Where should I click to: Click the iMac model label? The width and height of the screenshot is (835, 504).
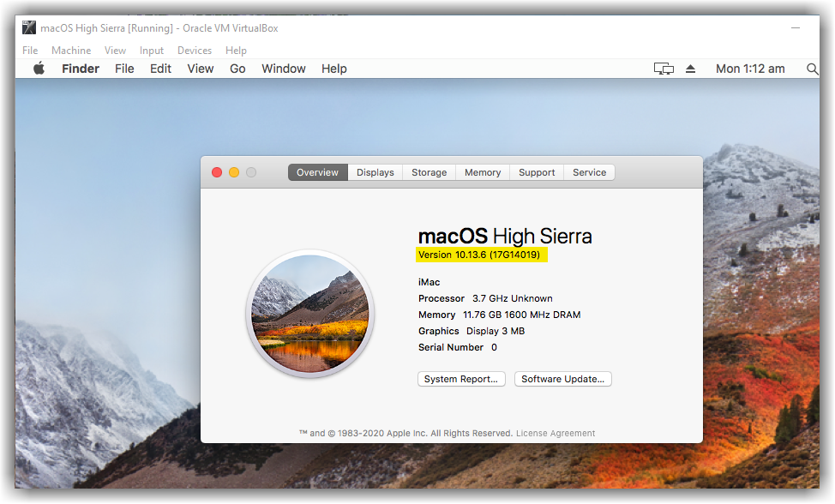click(430, 282)
